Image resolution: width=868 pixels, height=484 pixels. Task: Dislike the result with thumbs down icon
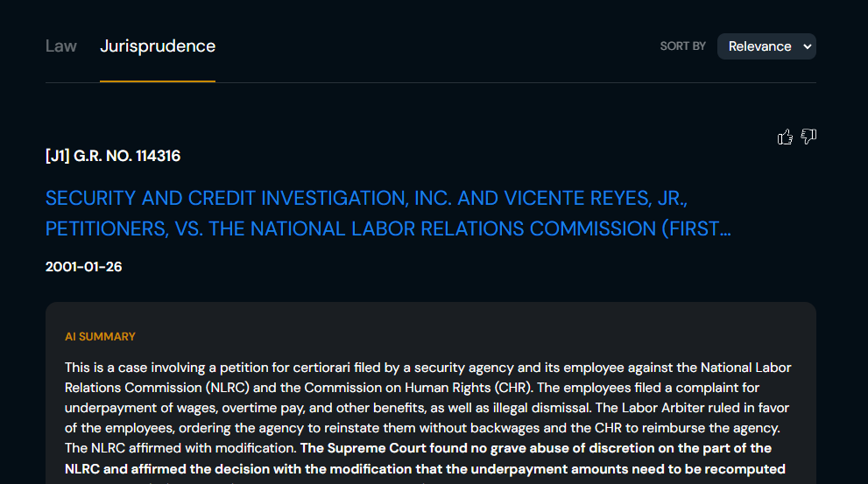click(x=808, y=137)
